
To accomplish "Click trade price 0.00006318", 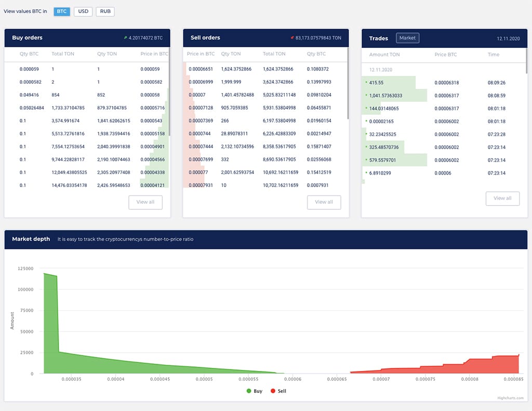I will pyautogui.click(x=446, y=83).
